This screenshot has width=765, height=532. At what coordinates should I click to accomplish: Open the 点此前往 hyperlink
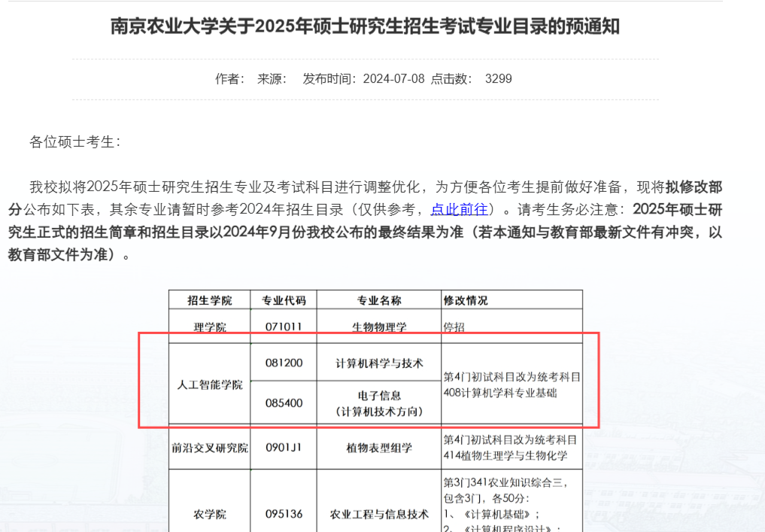[459, 209]
